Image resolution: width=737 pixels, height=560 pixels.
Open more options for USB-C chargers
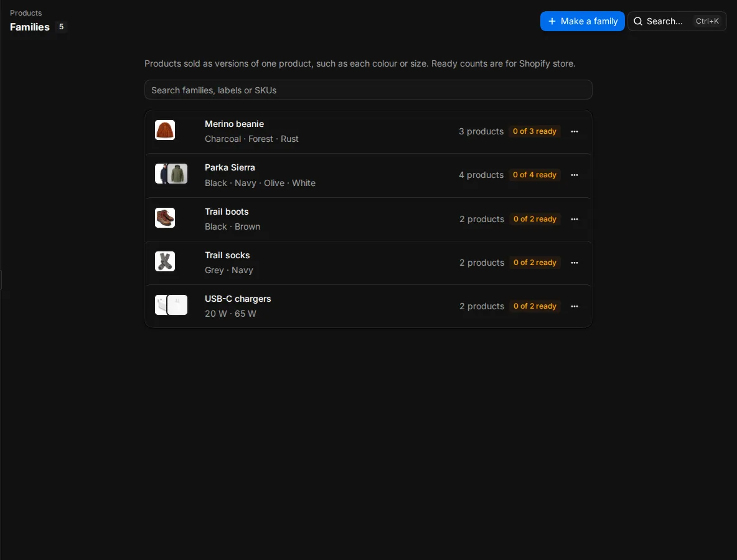pos(574,306)
